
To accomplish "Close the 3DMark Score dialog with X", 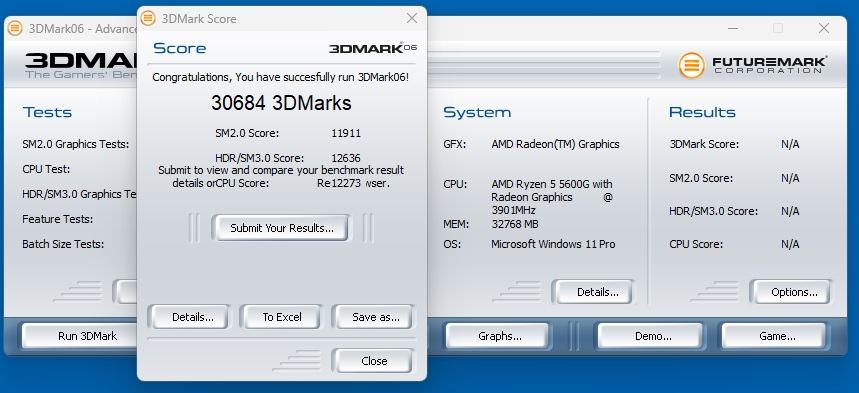I will click(412, 19).
